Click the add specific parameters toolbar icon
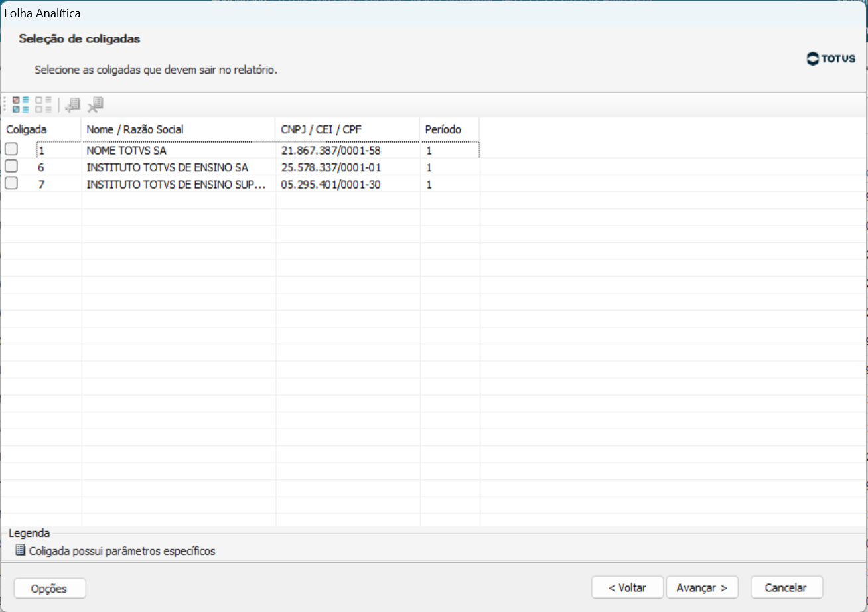868x612 pixels. [72, 105]
